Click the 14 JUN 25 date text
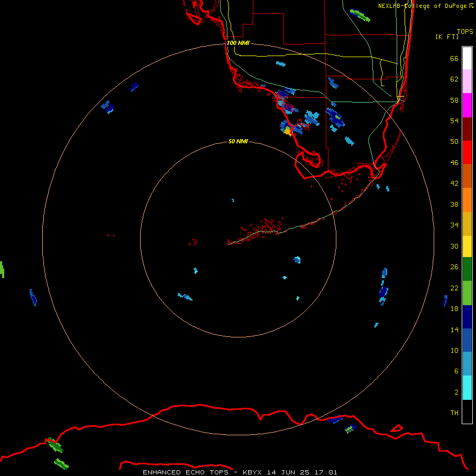Viewport: 476px width, 476px height. (288, 472)
